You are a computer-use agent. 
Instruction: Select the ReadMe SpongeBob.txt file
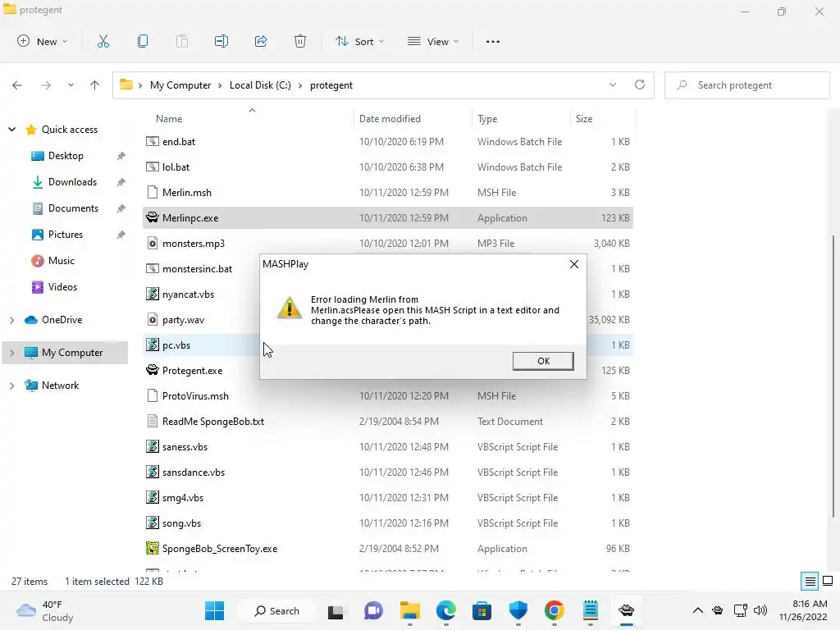point(388,421)
